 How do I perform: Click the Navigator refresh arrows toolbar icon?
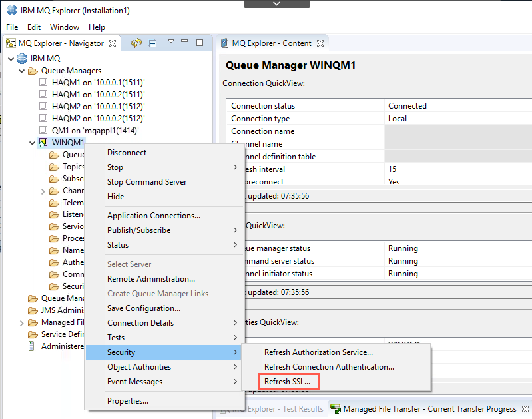[136, 43]
